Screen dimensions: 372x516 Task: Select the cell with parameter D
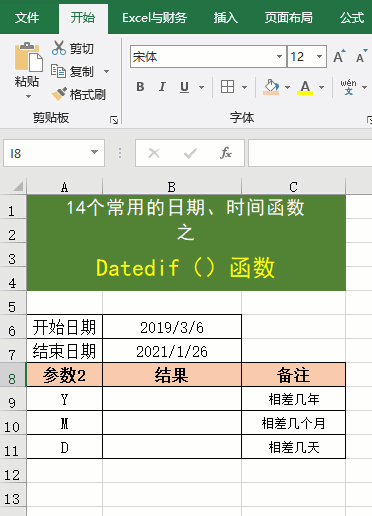pos(64,447)
